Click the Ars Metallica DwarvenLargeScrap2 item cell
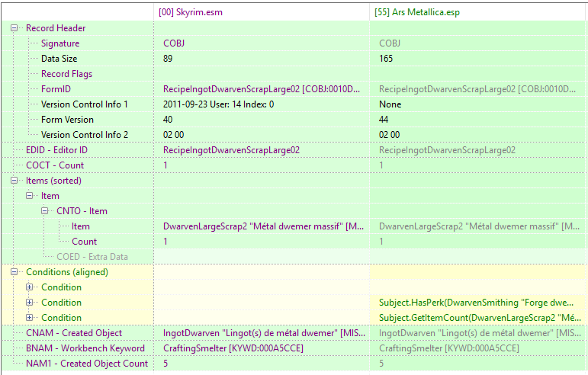 (479, 226)
